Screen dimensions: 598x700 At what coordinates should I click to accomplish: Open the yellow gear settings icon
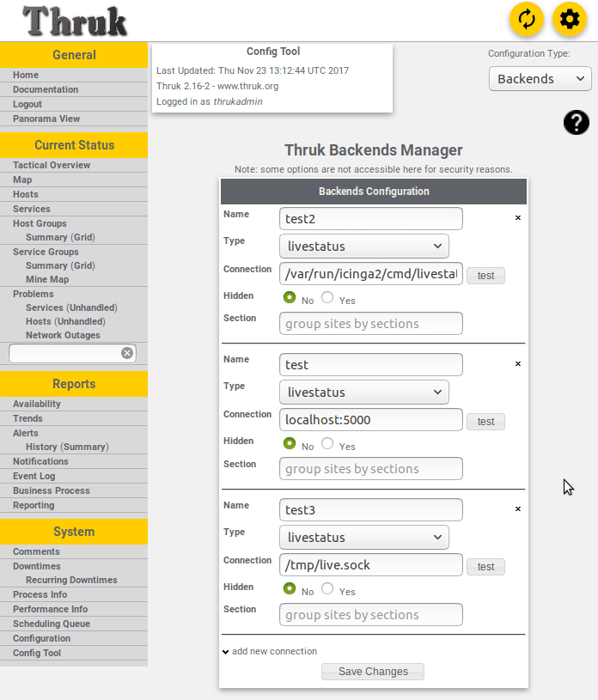pyautogui.click(x=570, y=19)
